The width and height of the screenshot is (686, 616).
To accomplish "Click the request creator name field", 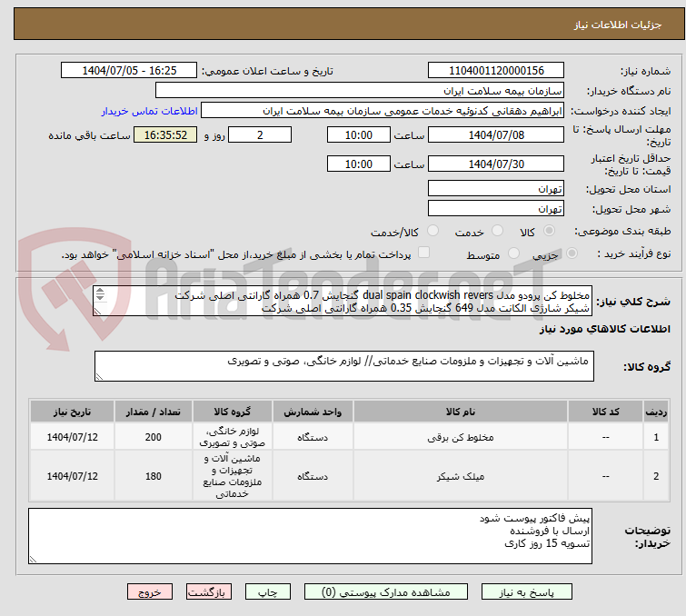I will click(383, 111).
